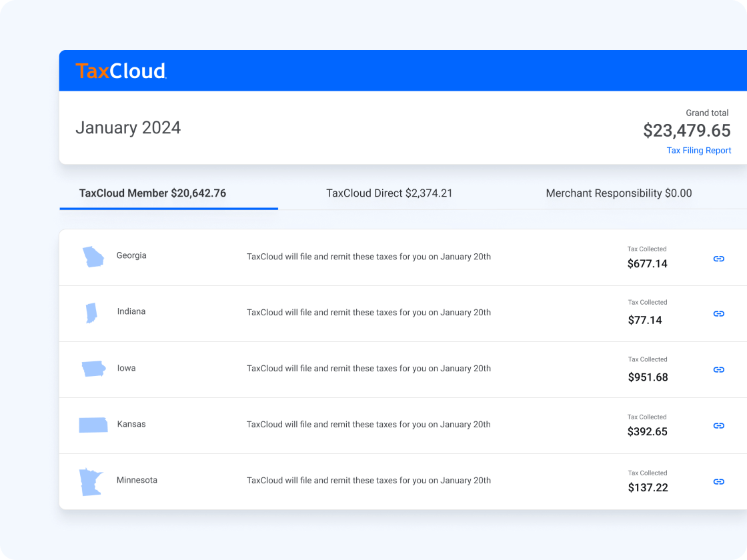
Task: Click the Minnesota state map icon
Action: point(90,480)
